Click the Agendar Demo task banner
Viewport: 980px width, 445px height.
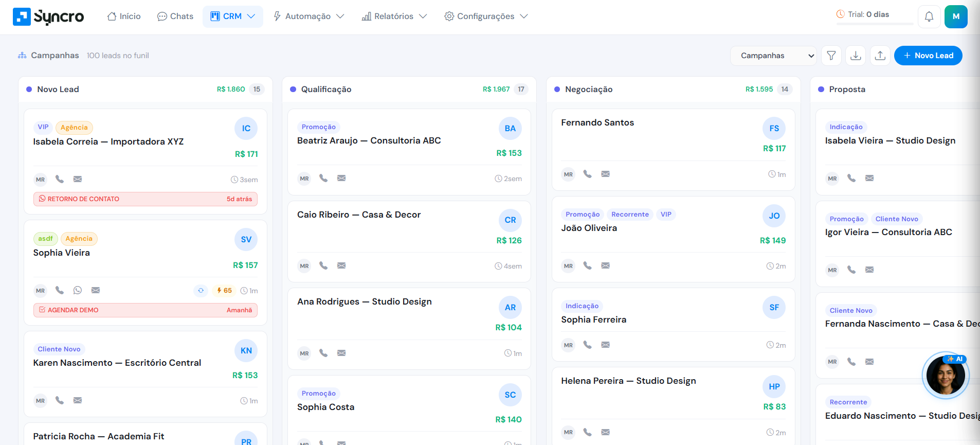(x=145, y=310)
